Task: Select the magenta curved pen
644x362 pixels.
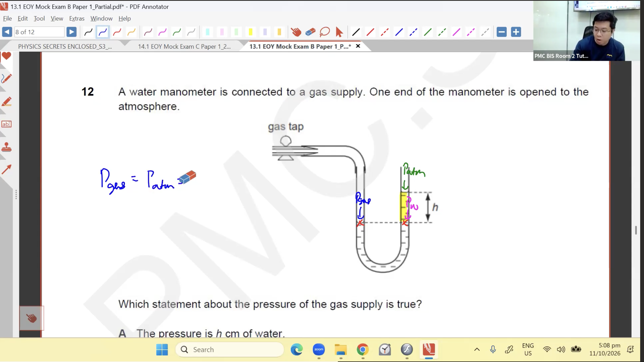Action: (x=163, y=32)
